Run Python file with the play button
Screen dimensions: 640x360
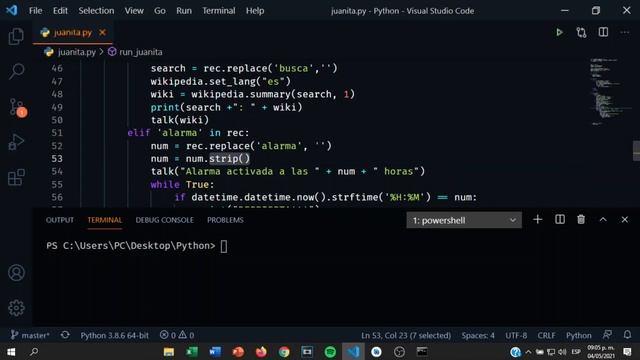click(x=559, y=32)
